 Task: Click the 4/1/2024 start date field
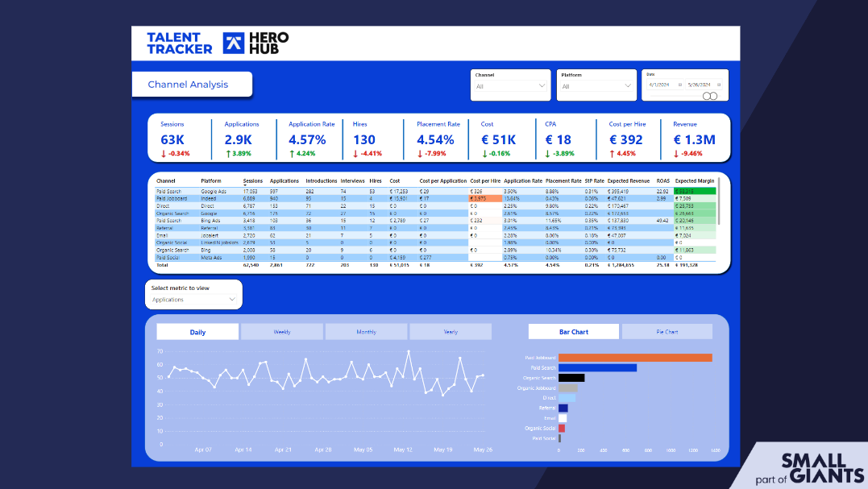tap(661, 85)
